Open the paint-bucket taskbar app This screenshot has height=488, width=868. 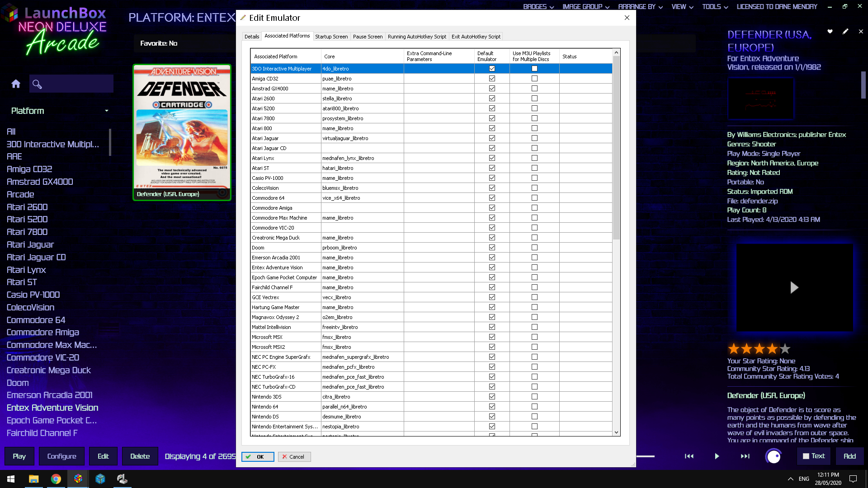pos(122,479)
